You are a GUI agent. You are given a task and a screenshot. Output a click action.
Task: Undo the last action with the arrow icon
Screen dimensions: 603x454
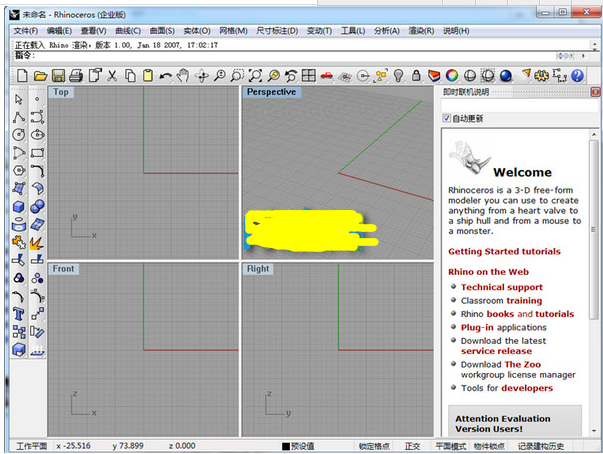pyautogui.click(x=165, y=76)
